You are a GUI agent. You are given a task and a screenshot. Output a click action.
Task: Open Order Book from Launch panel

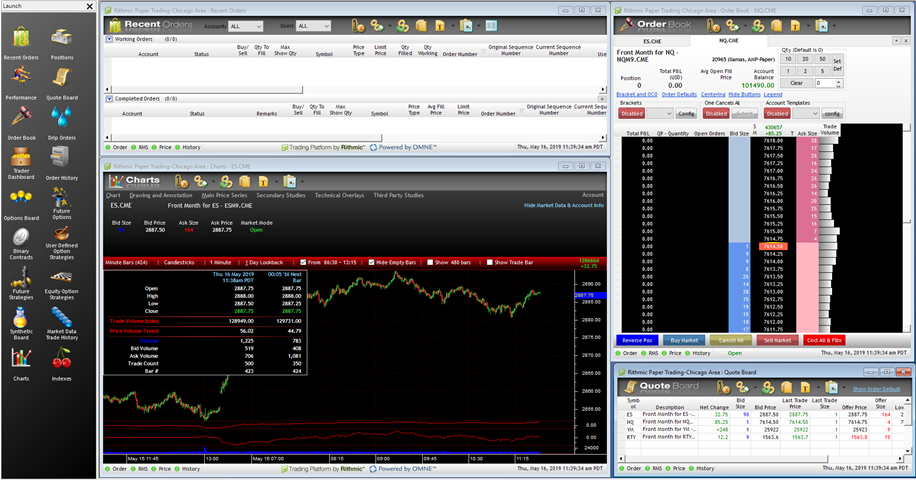pos(21,123)
